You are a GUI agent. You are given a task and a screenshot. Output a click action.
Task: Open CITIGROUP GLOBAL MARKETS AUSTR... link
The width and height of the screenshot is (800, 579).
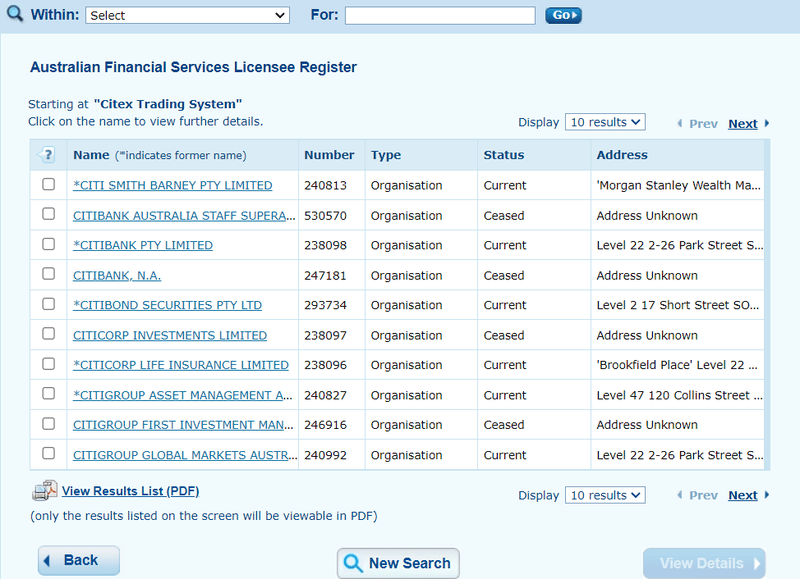[x=185, y=455]
